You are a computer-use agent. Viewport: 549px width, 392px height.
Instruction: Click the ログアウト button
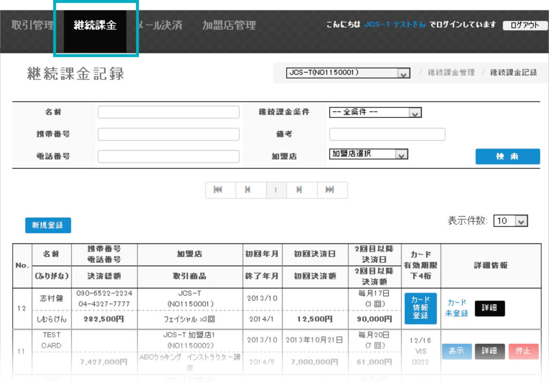524,25
